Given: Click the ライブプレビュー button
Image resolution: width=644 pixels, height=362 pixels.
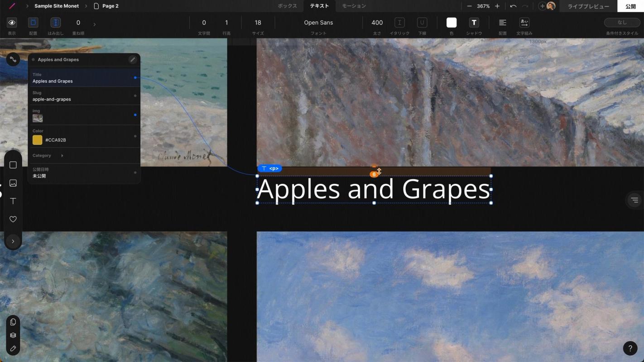Looking at the screenshot, I should tap(588, 6).
